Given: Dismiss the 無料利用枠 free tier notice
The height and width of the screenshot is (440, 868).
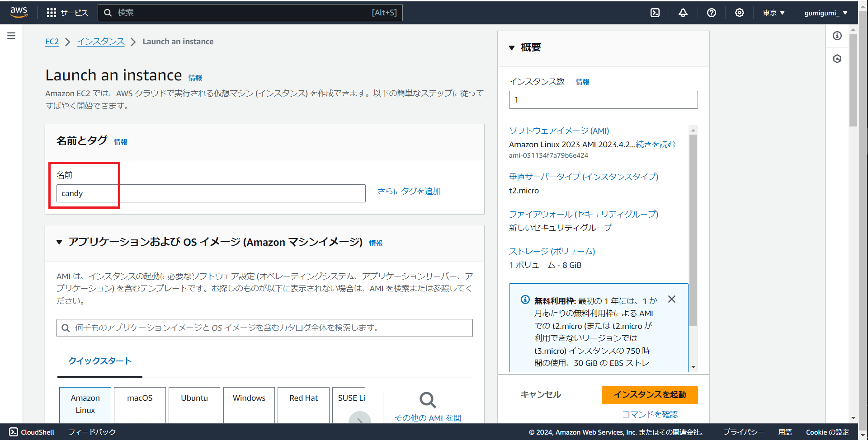Looking at the screenshot, I should [x=672, y=299].
